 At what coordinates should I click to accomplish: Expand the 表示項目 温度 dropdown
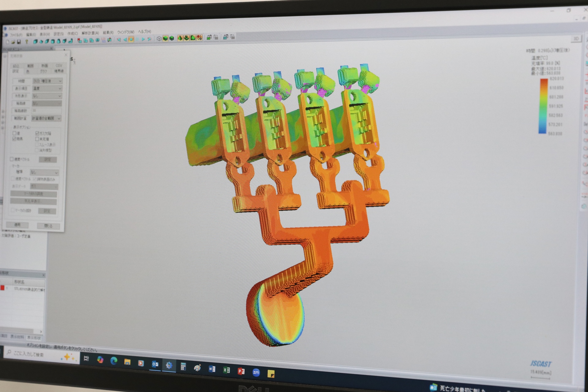pyautogui.click(x=47, y=89)
